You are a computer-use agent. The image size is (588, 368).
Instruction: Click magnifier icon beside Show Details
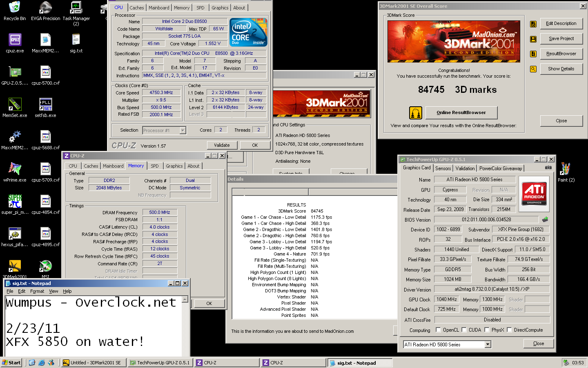(x=533, y=69)
